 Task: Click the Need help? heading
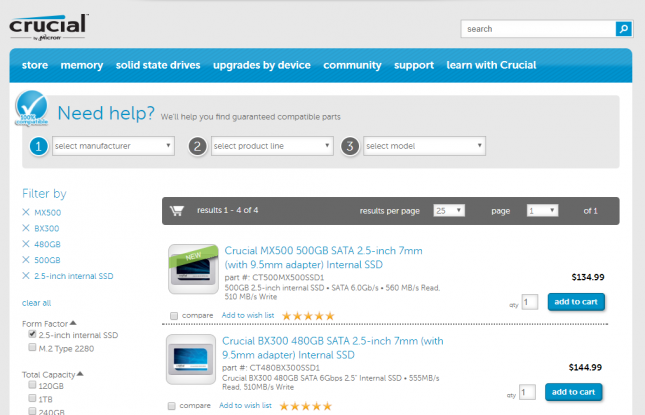(x=106, y=113)
